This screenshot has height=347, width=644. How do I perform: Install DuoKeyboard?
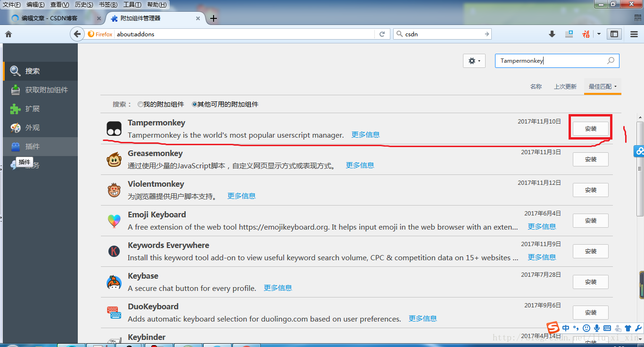591,313
